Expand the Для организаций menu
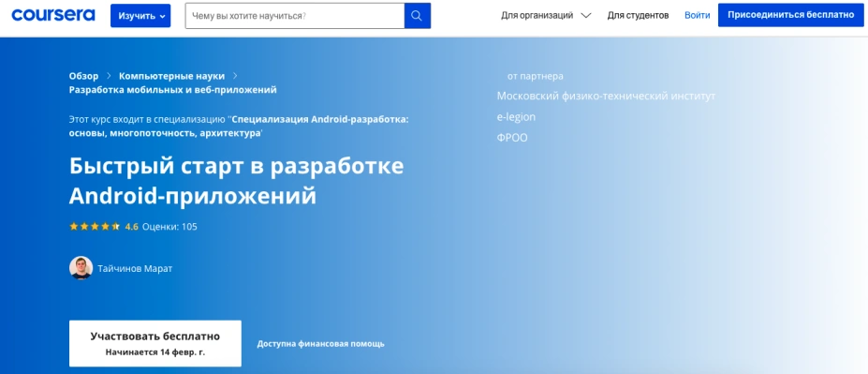Viewport: 868px width, 374px height. pos(546,16)
